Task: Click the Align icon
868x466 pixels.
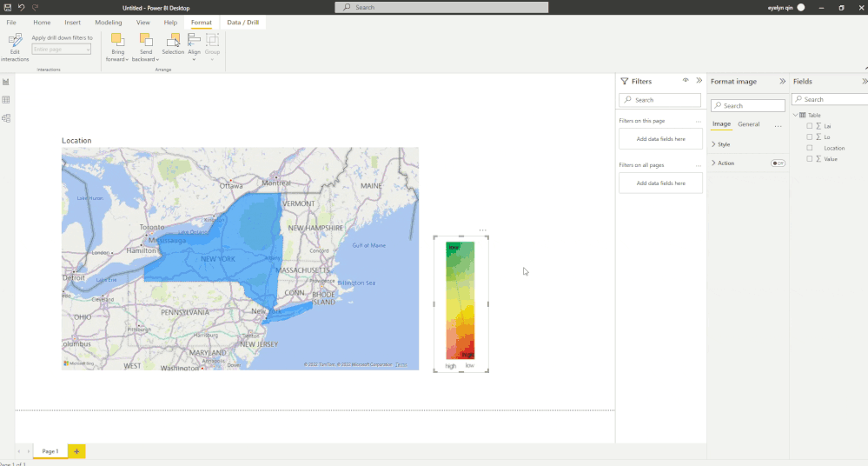Action: pos(194,39)
